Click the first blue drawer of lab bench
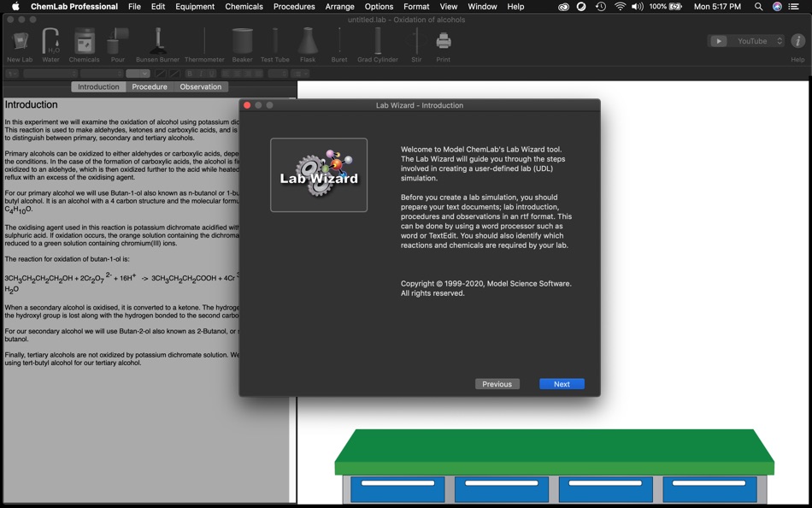Image resolution: width=812 pixels, height=508 pixels. click(x=397, y=489)
